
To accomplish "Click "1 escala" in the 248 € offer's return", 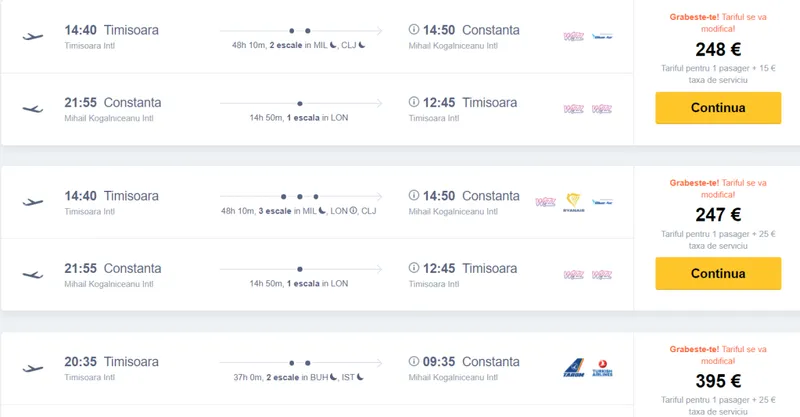I will click(306, 117).
